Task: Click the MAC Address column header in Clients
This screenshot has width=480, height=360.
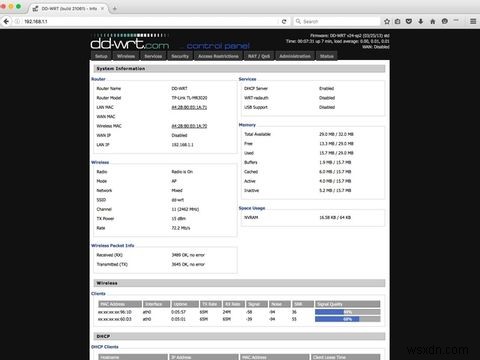Action: point(120,304)
